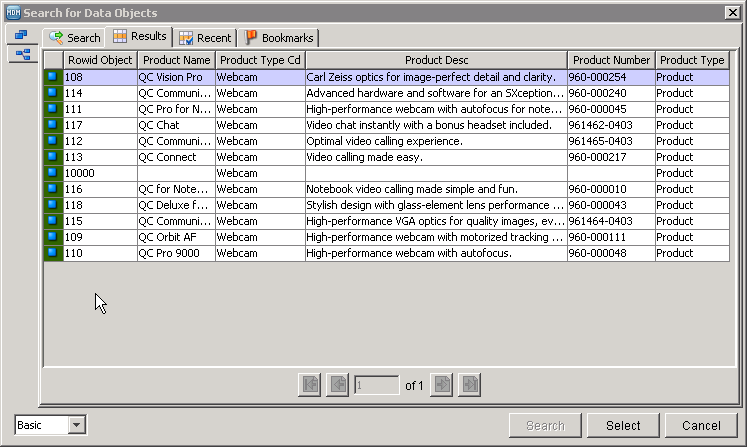Sort by Rowid Object column header

point(100,60)
